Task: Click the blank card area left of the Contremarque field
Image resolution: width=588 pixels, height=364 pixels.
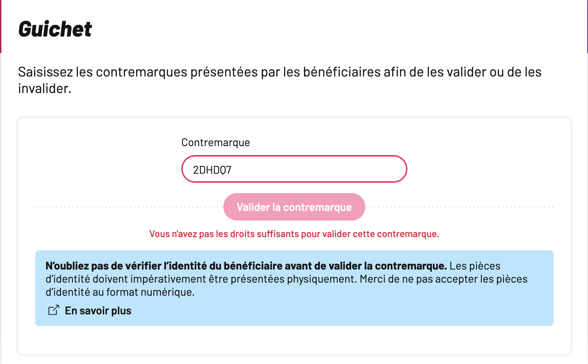Action: coord(100,159)
